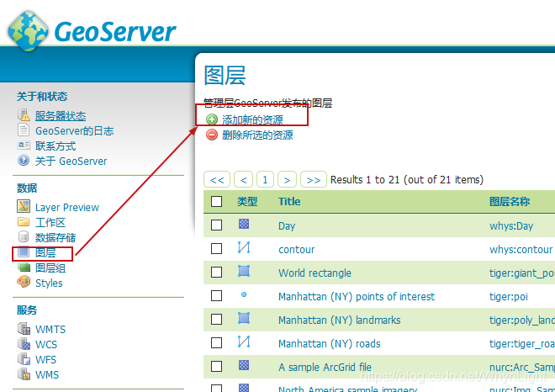Viewport: 555px width, 392px height.
Task: Click the red minus remove resource icon
Action: click(212, 135)
